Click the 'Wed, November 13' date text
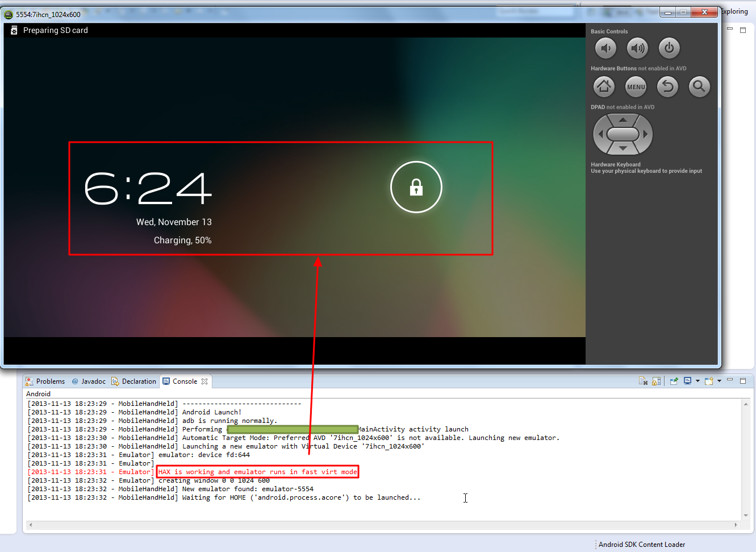The width and height of the screenshot is (756, 552). (174, 222)
